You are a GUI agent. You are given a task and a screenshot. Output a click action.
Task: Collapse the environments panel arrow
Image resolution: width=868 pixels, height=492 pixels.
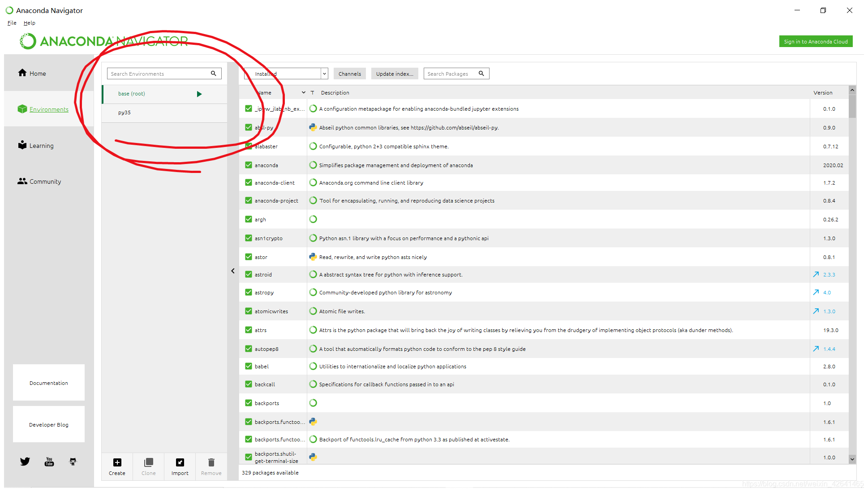(x=233, y=271)
